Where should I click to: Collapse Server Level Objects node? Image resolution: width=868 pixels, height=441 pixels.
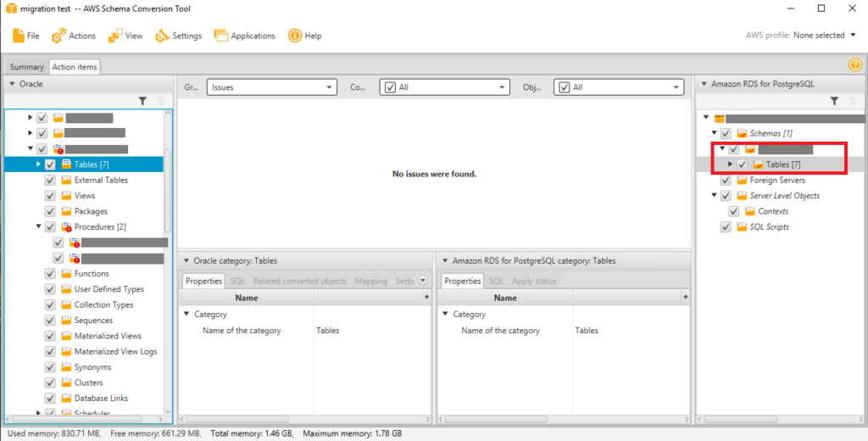714,196
